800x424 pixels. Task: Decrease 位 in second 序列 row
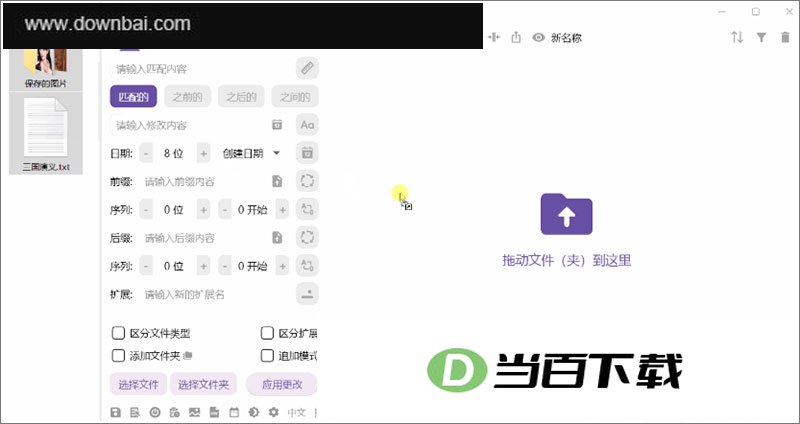tap(146, 266)
